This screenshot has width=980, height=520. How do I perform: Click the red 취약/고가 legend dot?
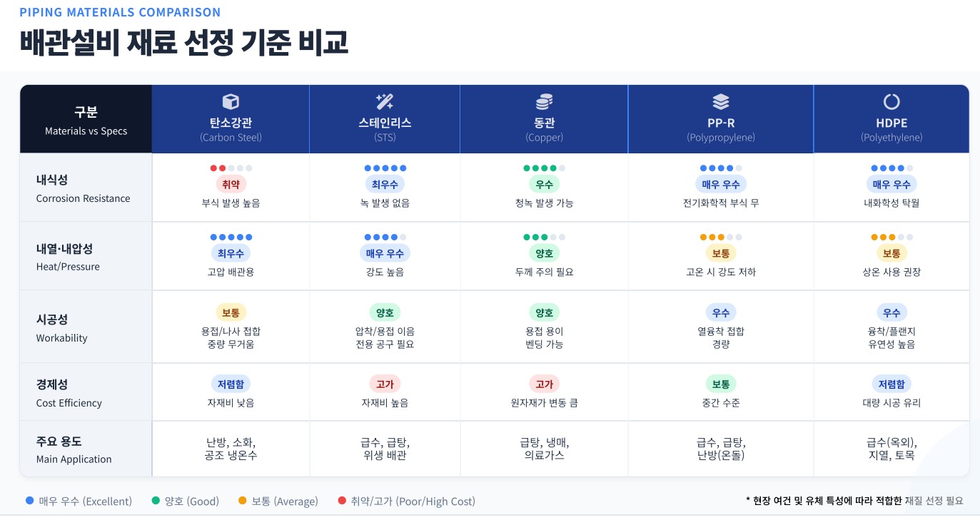click(x=341, y=501)
